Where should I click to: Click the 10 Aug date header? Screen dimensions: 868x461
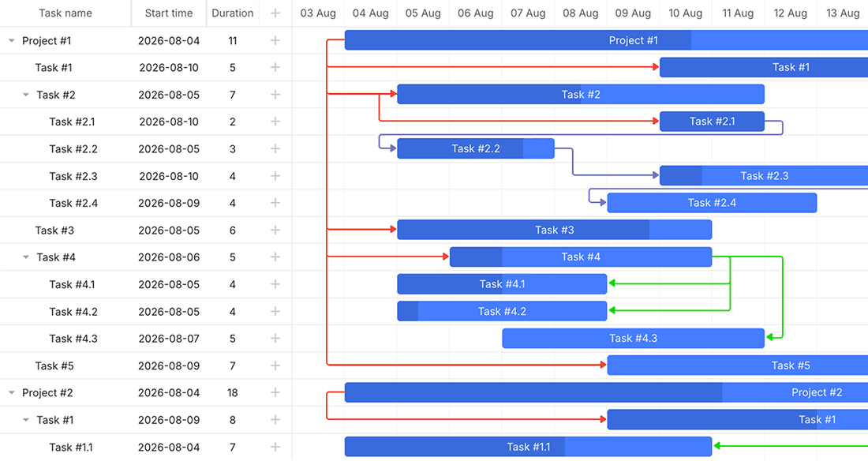click(x=685, y=13)
